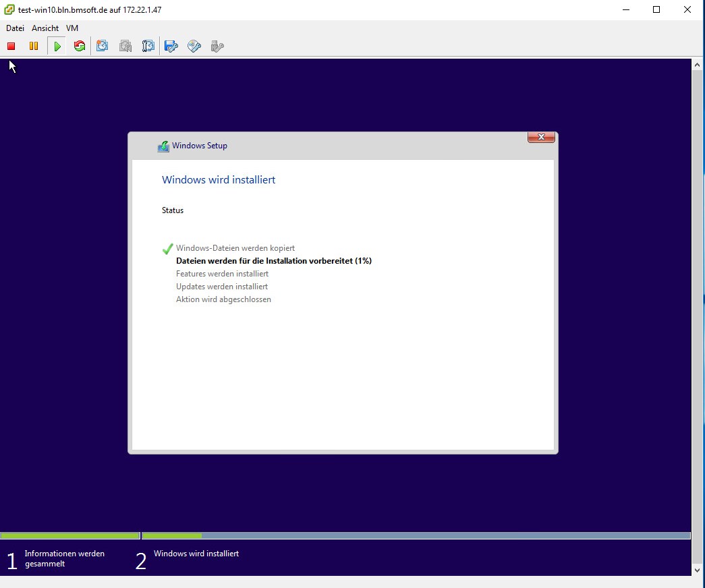Click 'Updates werden installiert' line
Screen dimensions: 705x588
tap(222, 287)
